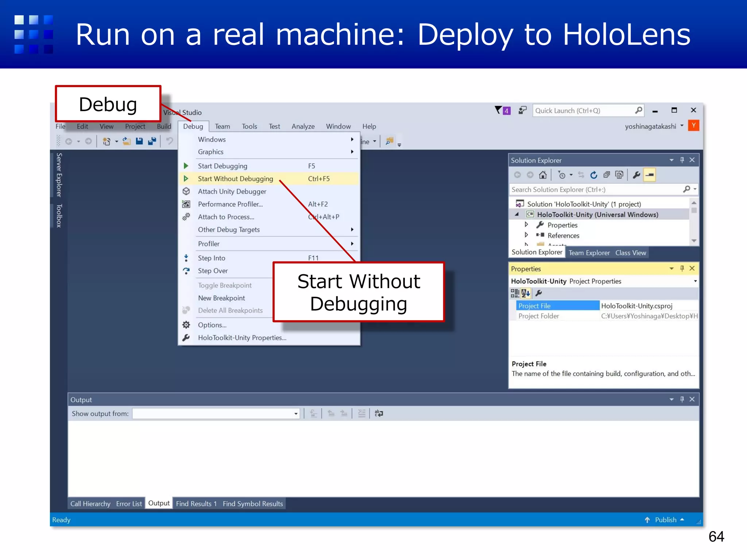The width and height of the screenshot is (747, 560).
Task: Pin the Output panel
Action: [x=682, y=400]
